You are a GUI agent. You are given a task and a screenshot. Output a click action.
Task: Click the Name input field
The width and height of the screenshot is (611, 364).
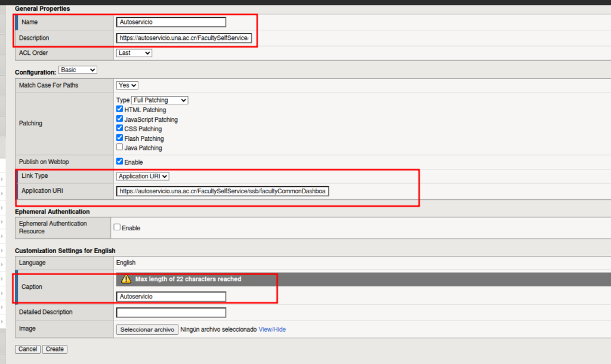coord(171,23)
